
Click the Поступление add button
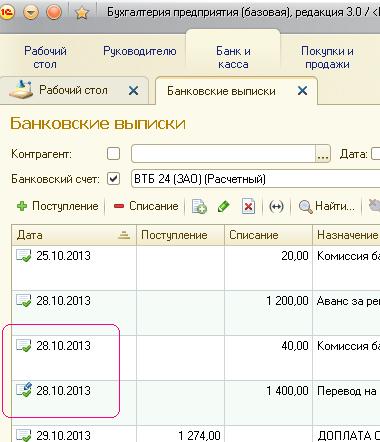point(58,206)
